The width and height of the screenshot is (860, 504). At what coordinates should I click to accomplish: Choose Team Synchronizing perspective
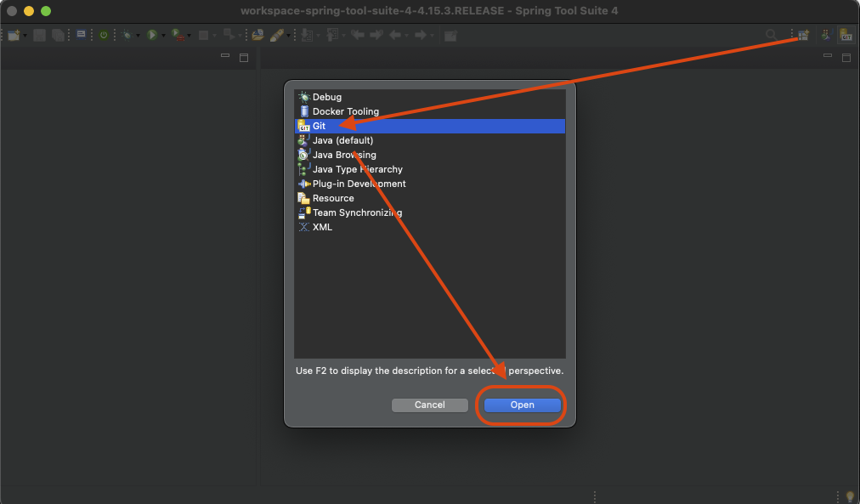tap(430, 212)
